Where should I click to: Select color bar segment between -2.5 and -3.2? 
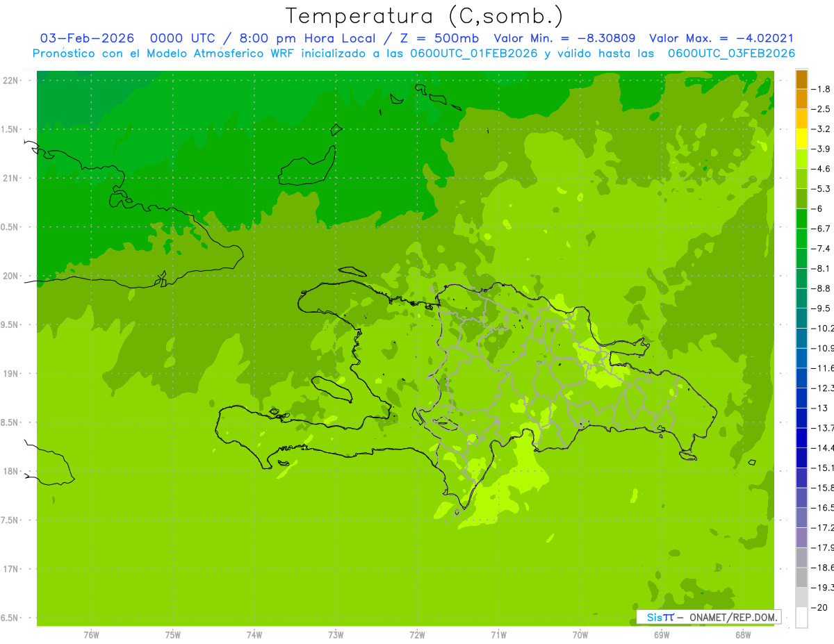[x=801, y=119]
